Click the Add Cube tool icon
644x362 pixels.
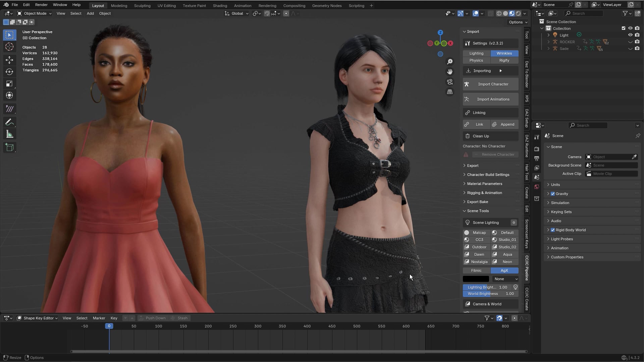click(x=9, y=147)
